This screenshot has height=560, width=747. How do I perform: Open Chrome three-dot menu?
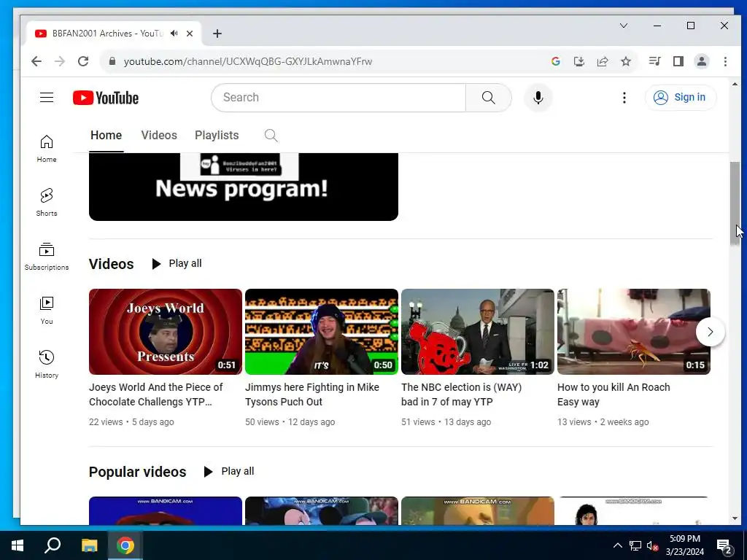click(725, 61)
